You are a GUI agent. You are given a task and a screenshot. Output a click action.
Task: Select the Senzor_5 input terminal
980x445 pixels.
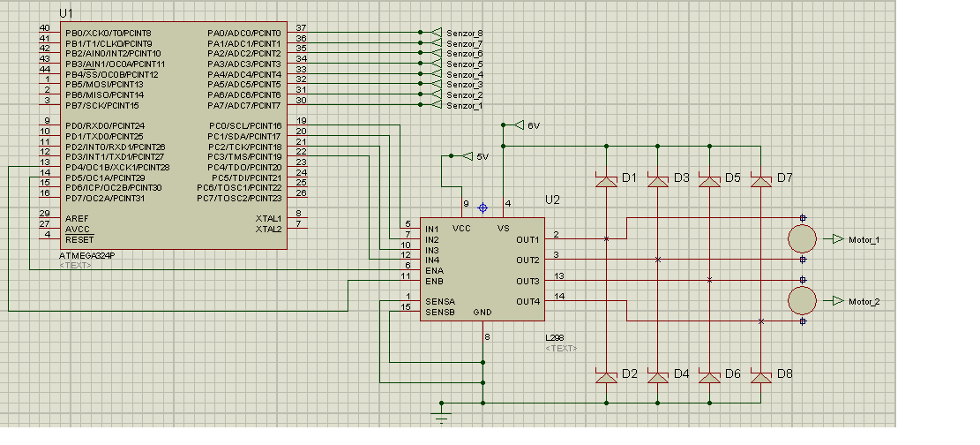[437, 64]
